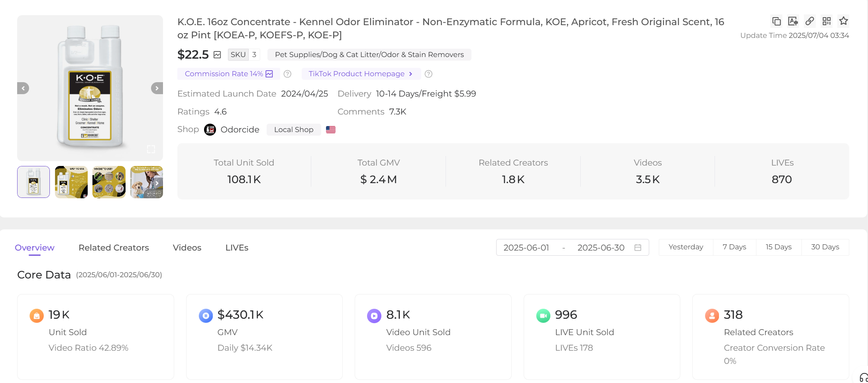Image resolution: width=868 pixels, height=383 pixels.
Task: Click the 'Daily $14.34K' text
Action: pos(245,348)
